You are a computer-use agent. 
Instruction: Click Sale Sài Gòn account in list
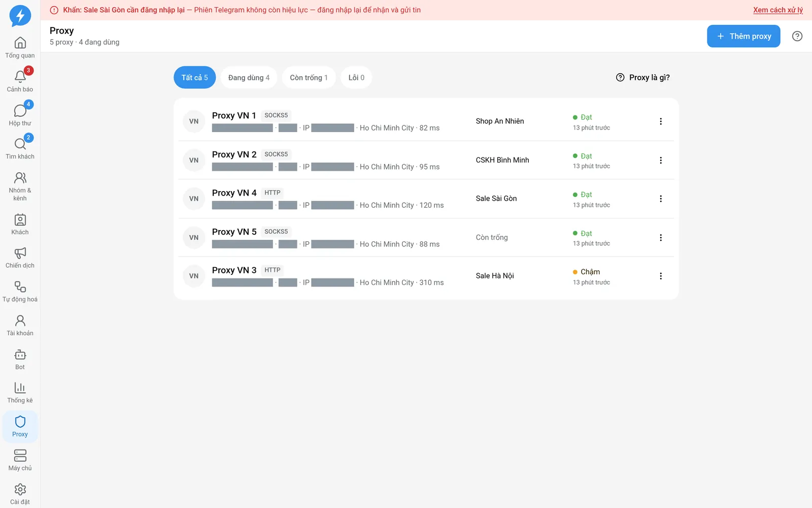tap(496, 199)
